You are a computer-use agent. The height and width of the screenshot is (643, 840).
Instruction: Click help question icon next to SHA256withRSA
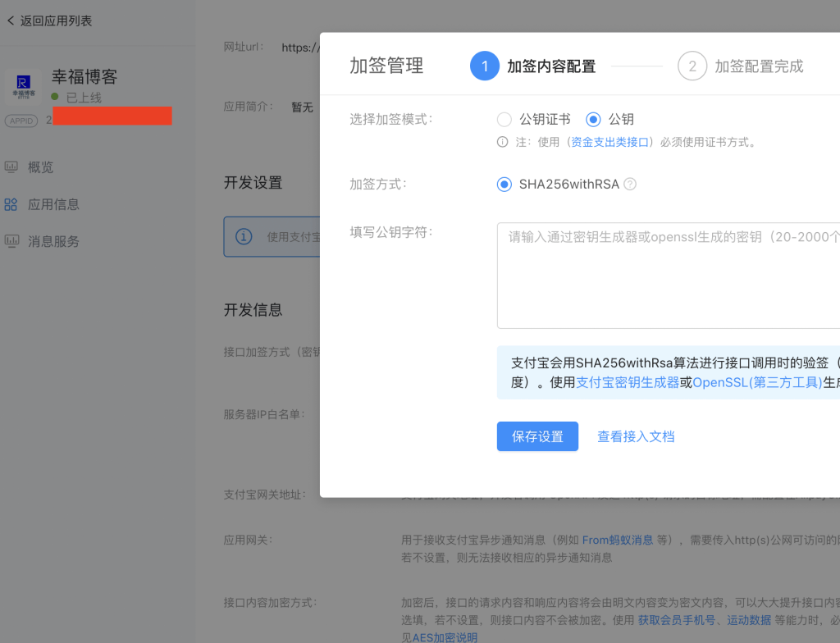click(630, 185)
